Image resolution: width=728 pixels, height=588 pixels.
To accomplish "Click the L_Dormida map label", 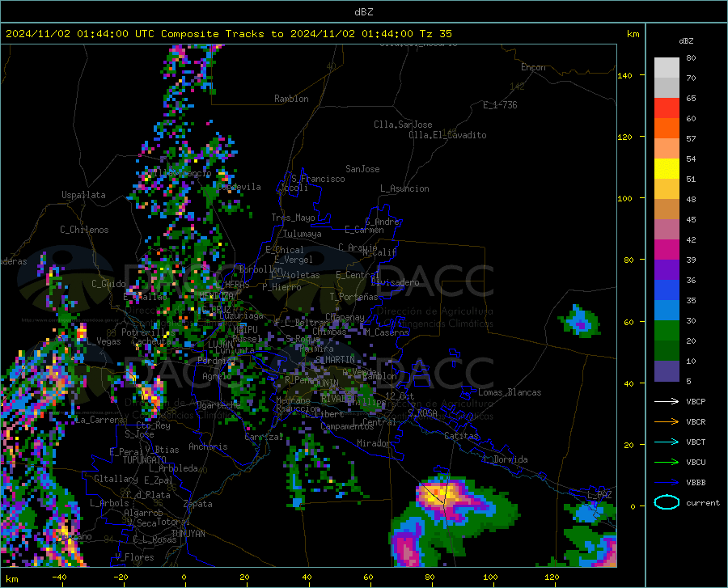I will (505, 459).
